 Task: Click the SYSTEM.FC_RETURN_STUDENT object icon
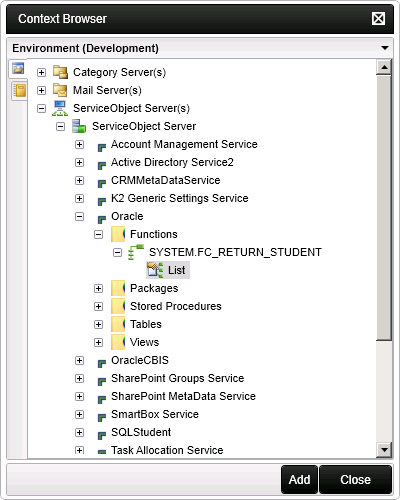click(136, 252)
